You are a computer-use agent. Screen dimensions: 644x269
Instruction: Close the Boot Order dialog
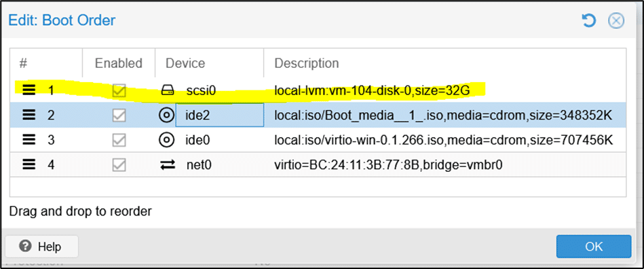click(615, 20)
